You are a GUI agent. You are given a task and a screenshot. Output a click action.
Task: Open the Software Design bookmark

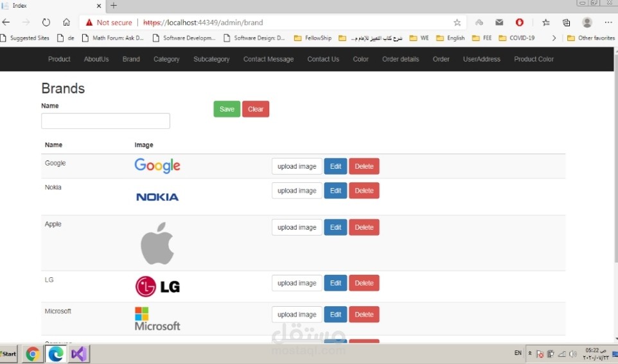[254, 38]
